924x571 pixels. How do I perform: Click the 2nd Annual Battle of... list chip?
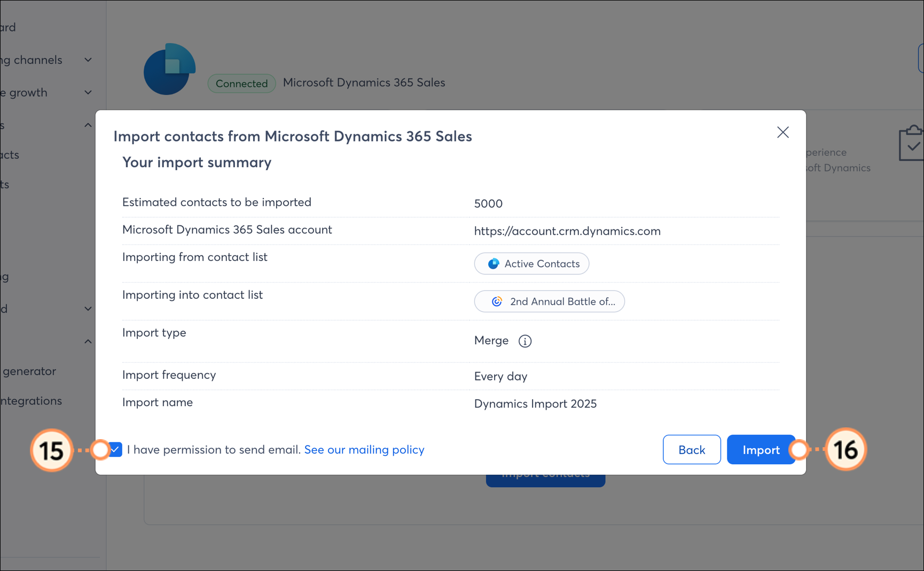[549, 302]
